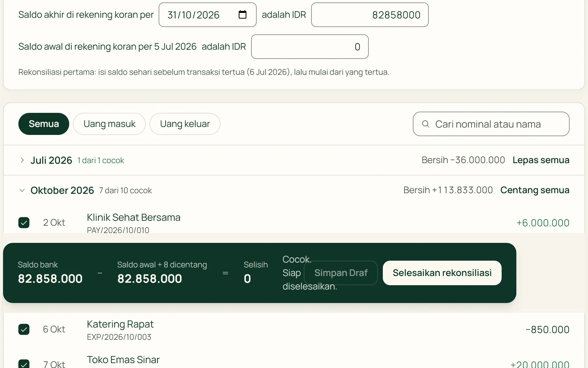588x368 pixels.
Task: Click the PAY/2026/10/010 reference
Action: point(118,230)
